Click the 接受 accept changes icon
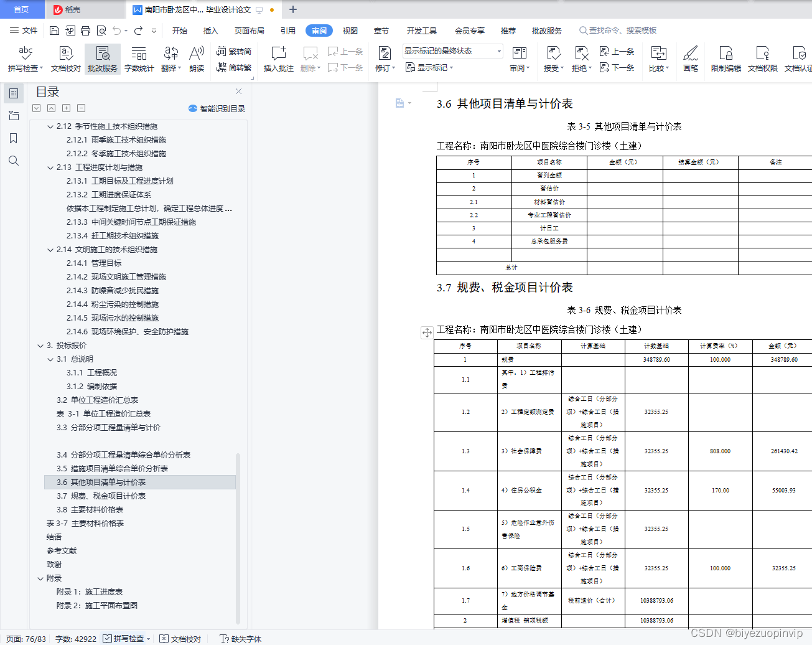This screenshot has width=812, height=645. 553,53
